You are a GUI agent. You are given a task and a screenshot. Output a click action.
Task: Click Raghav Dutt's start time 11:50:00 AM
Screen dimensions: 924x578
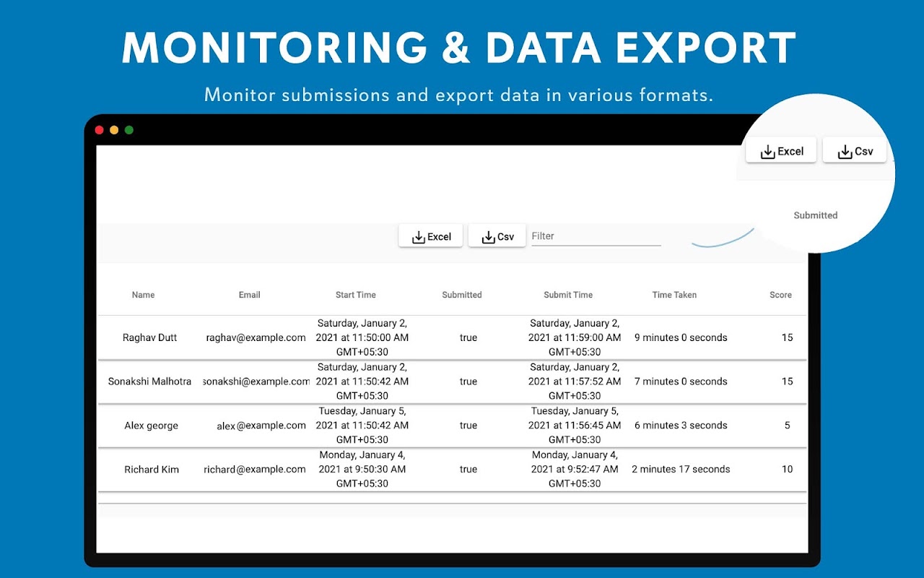[x=362, y=337]
